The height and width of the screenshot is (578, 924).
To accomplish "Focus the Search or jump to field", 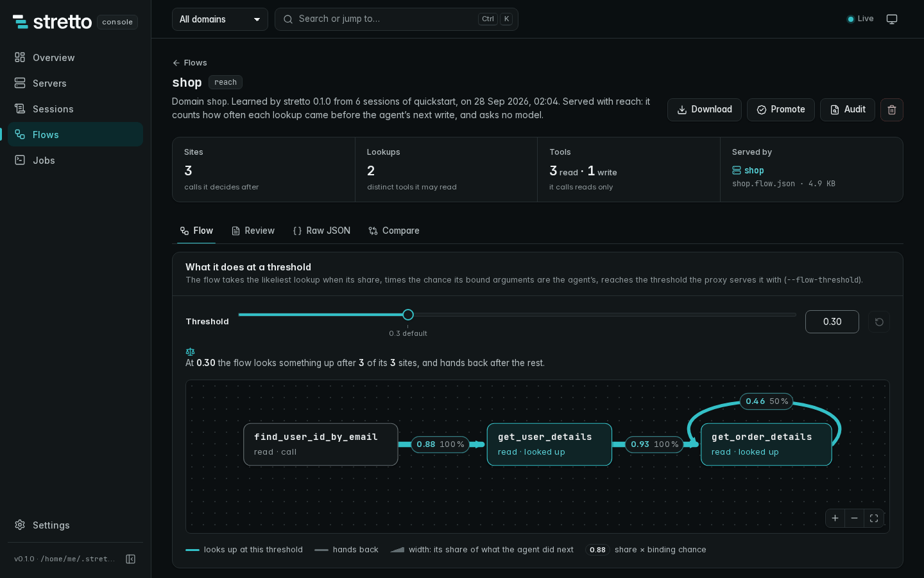I will click(x=396, y=19).
